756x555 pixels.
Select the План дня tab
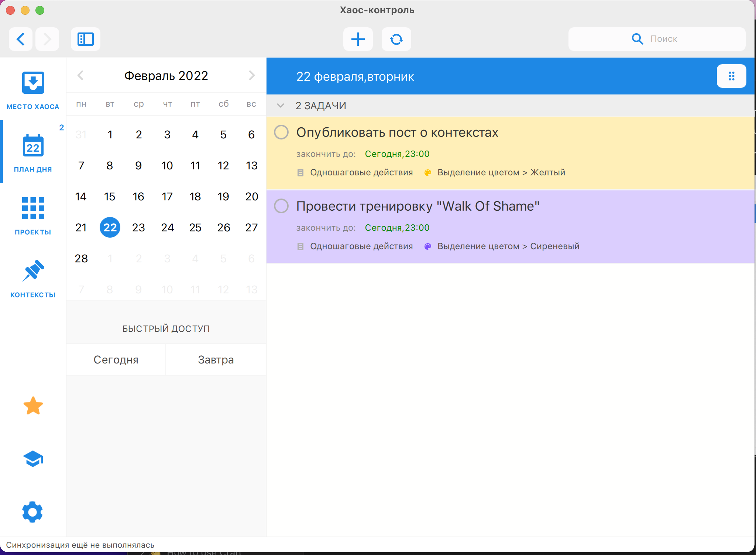pos(33,152)
